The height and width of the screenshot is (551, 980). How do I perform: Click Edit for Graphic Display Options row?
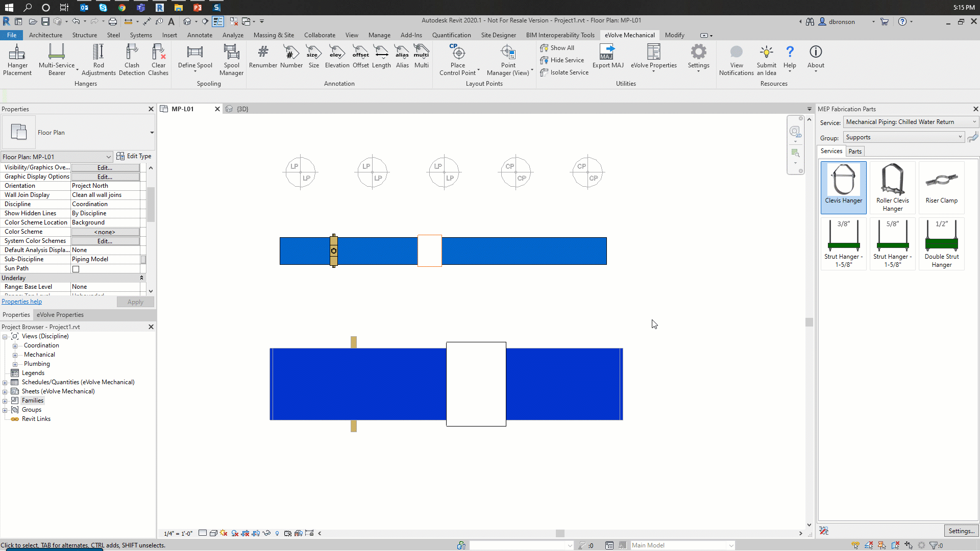click(105, 177)
